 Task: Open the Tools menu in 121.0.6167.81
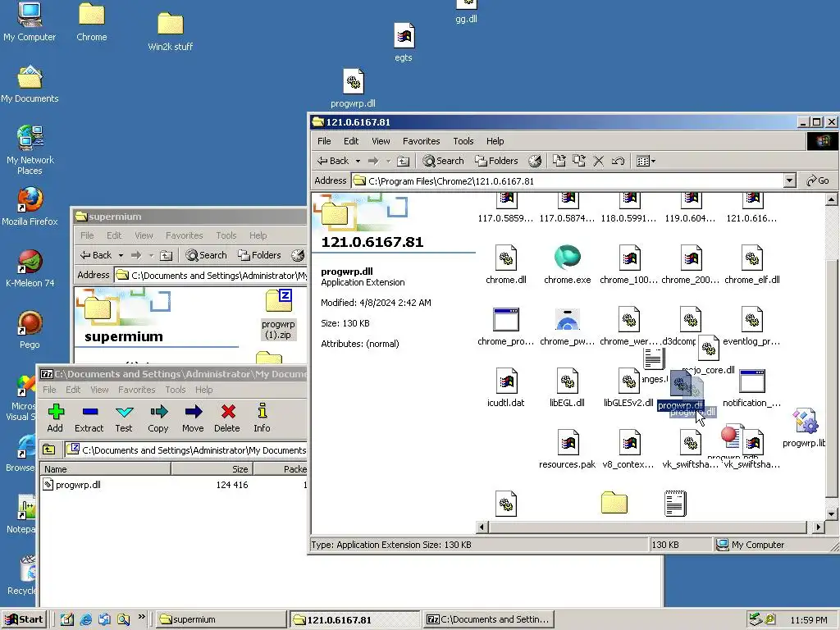(x=463, y=141)
